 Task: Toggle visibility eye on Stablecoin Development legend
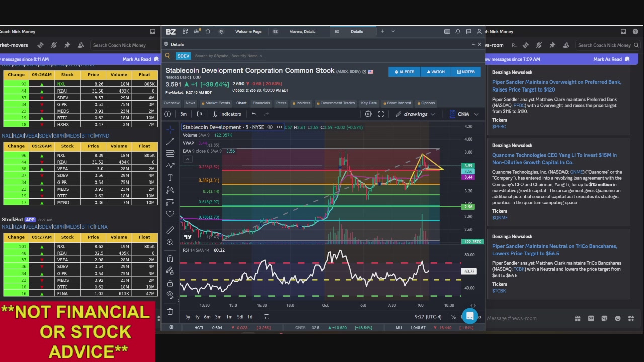[x=270, y=127]
